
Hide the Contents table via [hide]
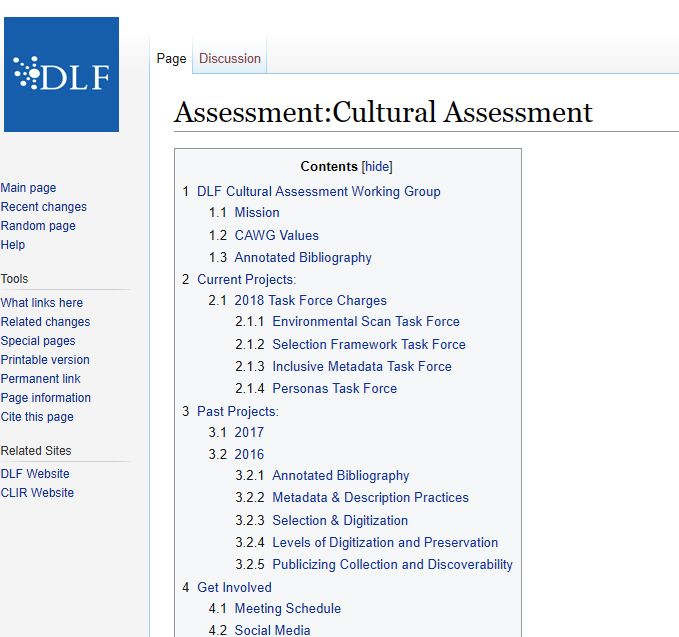pos(377,166)
